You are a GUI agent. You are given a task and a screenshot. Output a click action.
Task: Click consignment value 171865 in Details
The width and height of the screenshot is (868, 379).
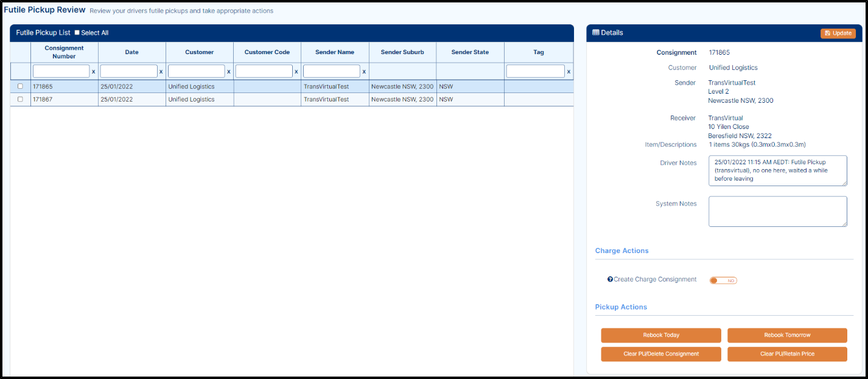click(719, 52)
